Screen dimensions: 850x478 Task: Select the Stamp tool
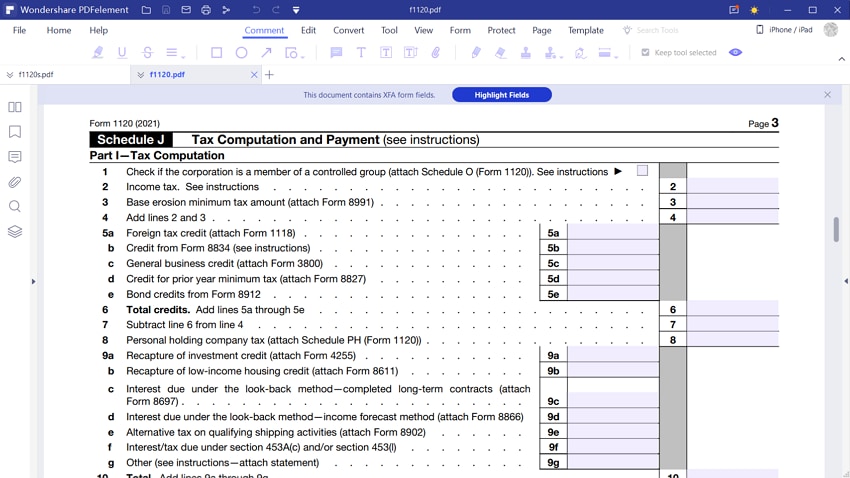(x=525, y=53)
